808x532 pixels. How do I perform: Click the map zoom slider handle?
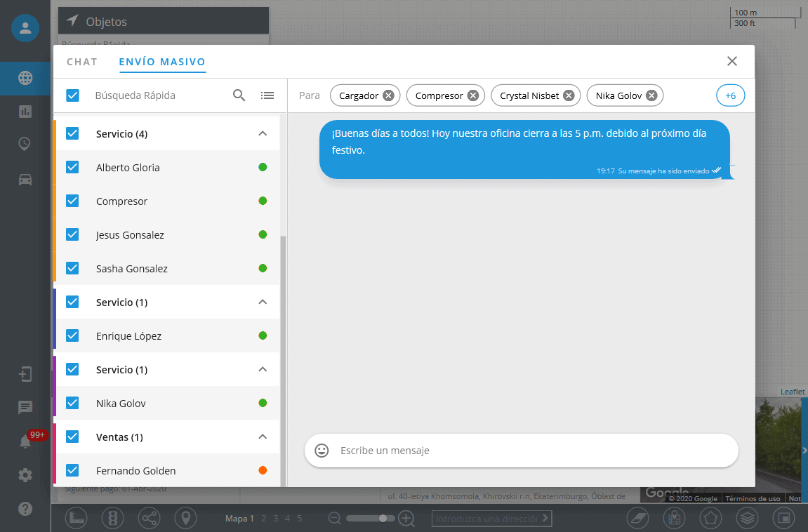383,519
